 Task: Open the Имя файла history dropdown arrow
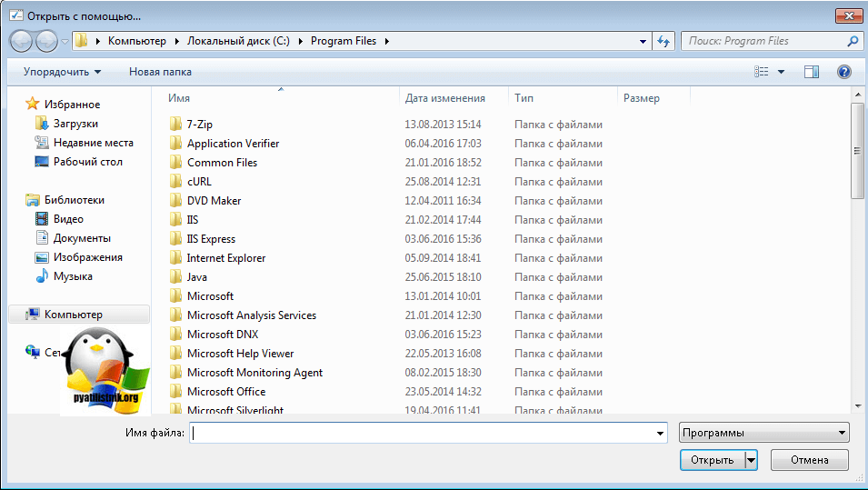point(661,434)
